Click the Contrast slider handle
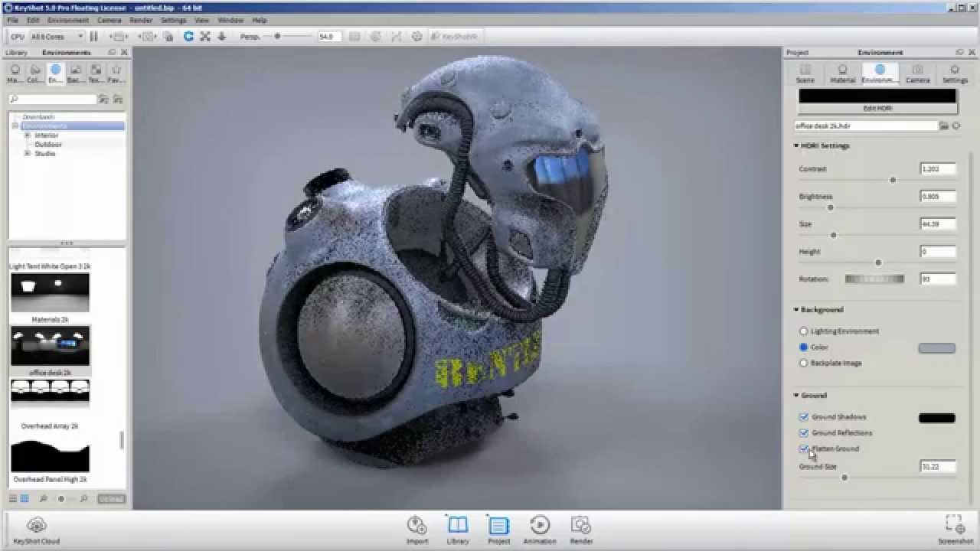The height and width of the screenshot is (551, 980). coord(893,180)
